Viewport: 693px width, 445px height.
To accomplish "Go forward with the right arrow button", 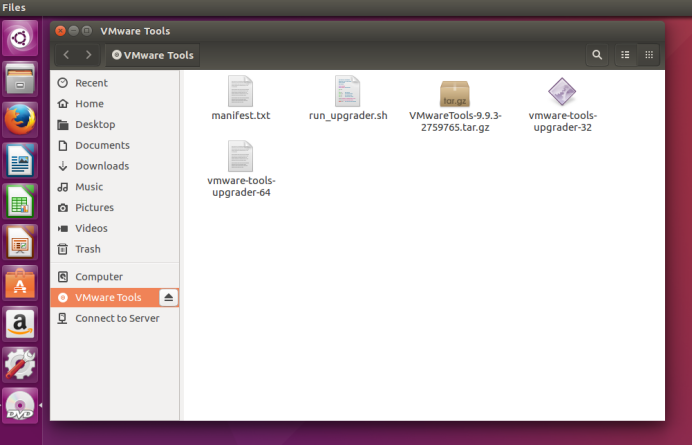I will pyautogui.click(x=88, y=55).
